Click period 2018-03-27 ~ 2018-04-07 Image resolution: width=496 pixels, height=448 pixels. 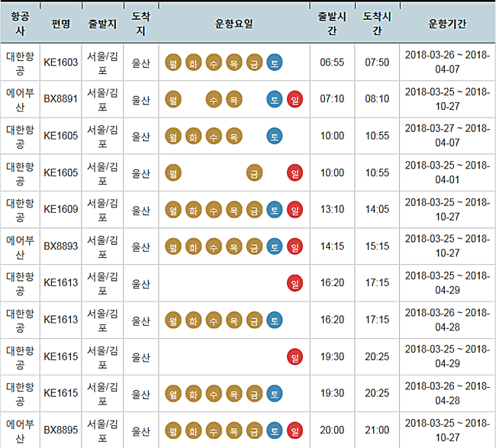tap(447, 135)
